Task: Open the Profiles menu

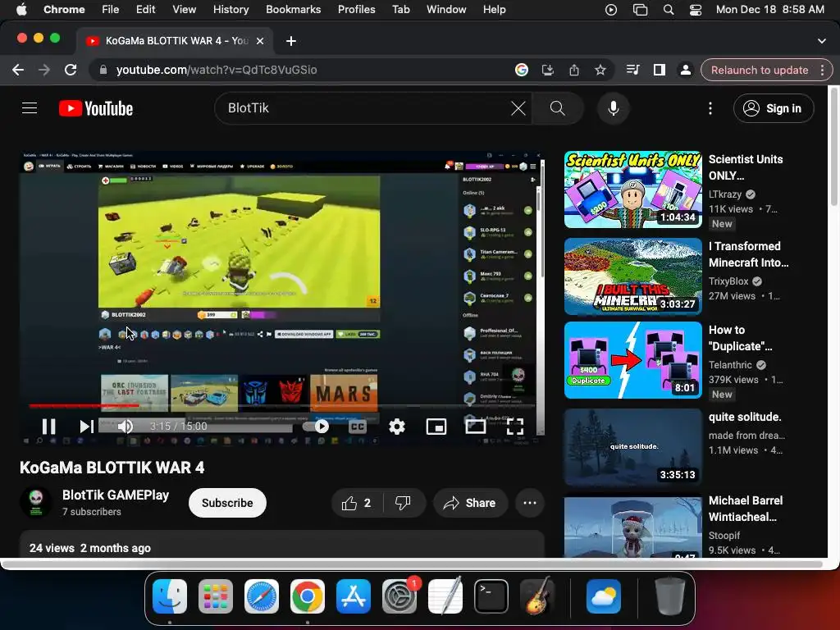Action: click(x=356, y=10)
